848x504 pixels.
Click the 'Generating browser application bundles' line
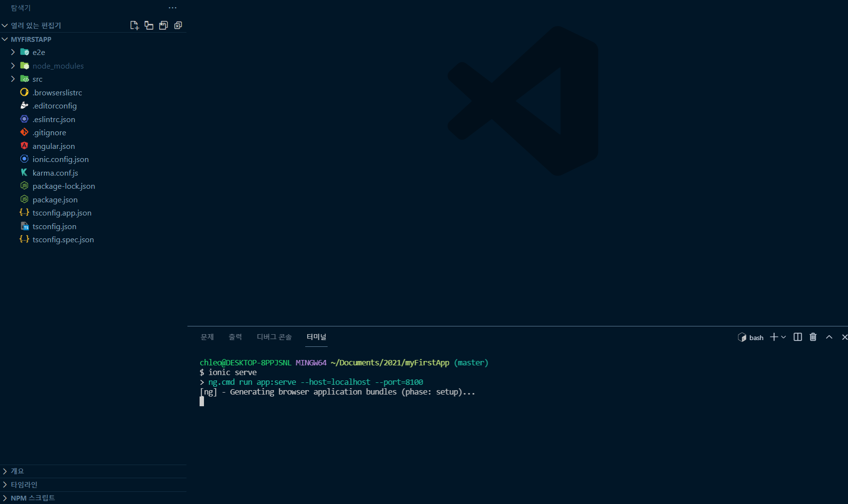pyautogui.click(x=337, y=392)
